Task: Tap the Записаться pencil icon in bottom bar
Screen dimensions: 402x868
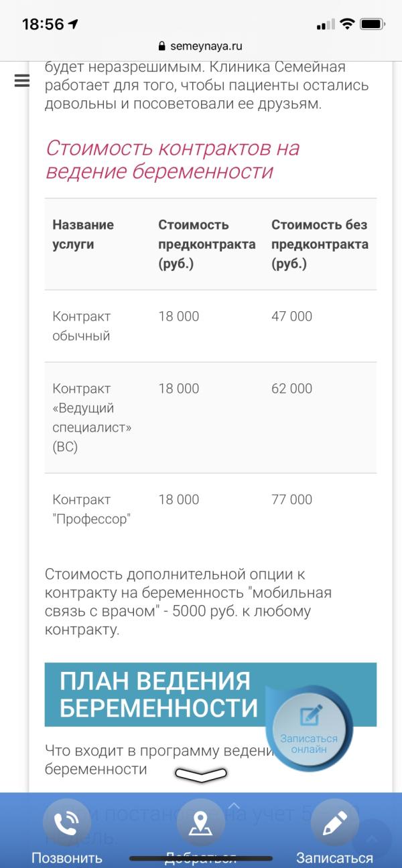Action: pos(334,823)
